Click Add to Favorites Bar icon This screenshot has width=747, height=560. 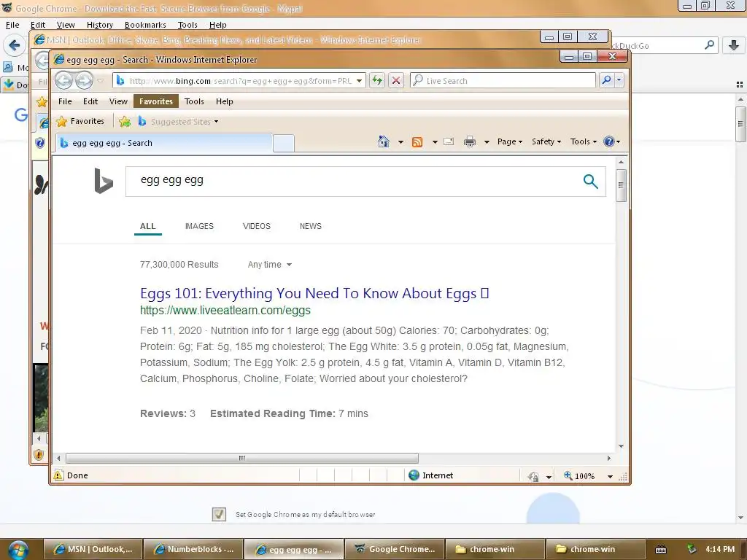coord(125,122)
